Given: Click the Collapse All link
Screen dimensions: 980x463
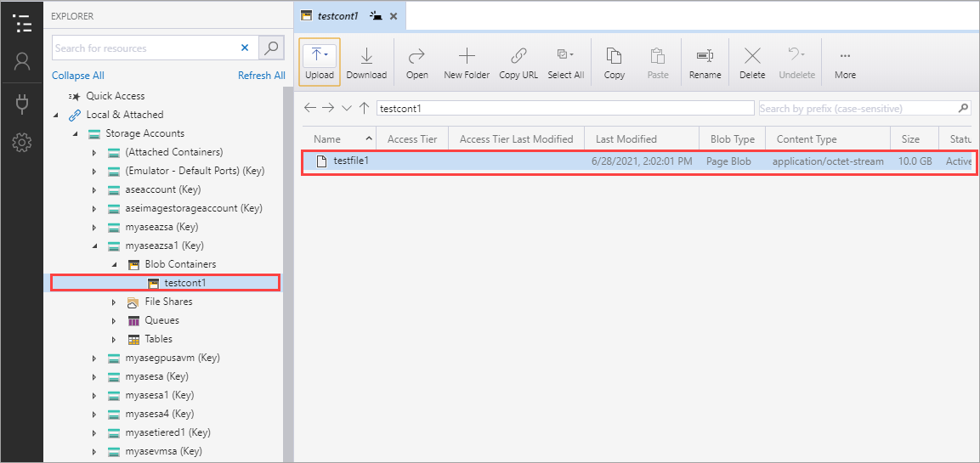Looking at the screenshot, I should (78, 75).
